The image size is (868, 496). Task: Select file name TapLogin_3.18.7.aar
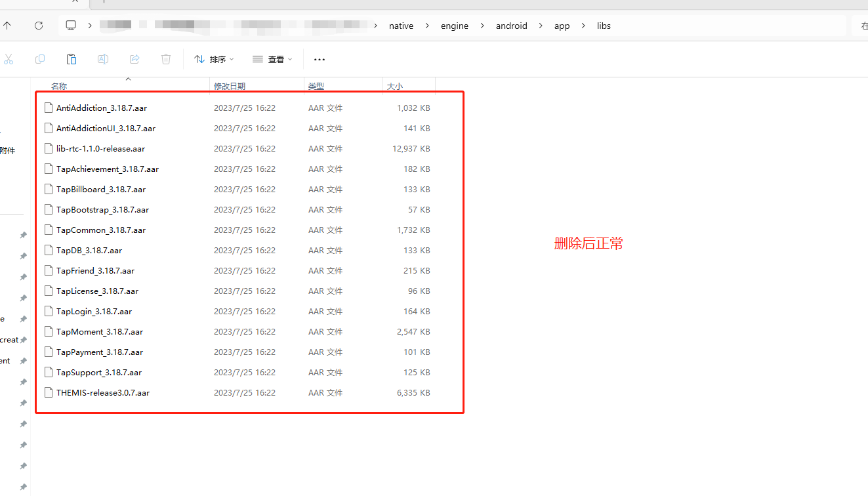tap(94, 311)
